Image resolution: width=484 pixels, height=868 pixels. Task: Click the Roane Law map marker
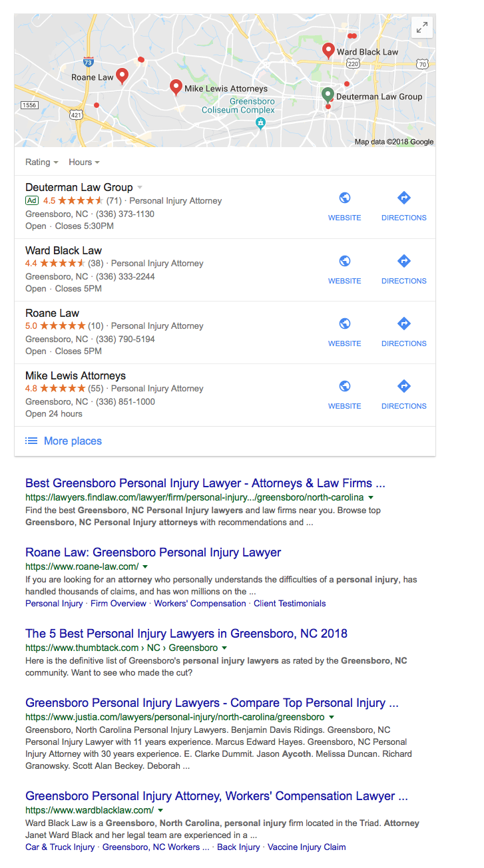point(122,77)
